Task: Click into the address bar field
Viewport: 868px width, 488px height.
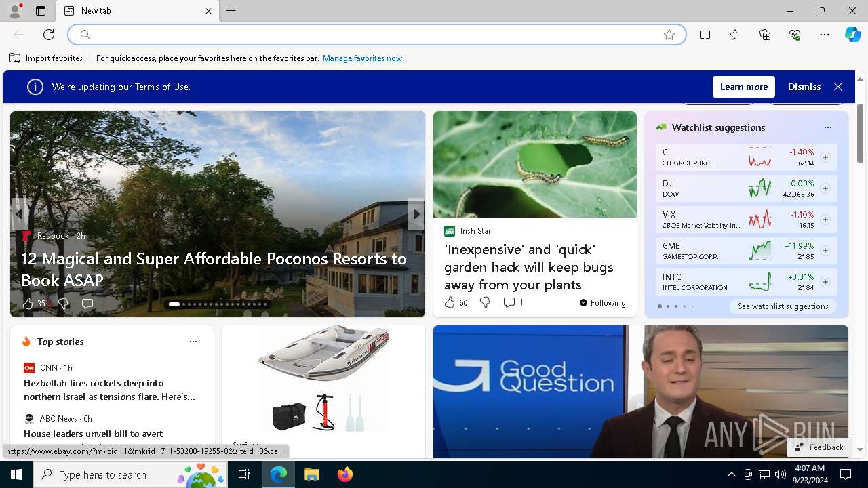Action: click(x=376, y=35)
